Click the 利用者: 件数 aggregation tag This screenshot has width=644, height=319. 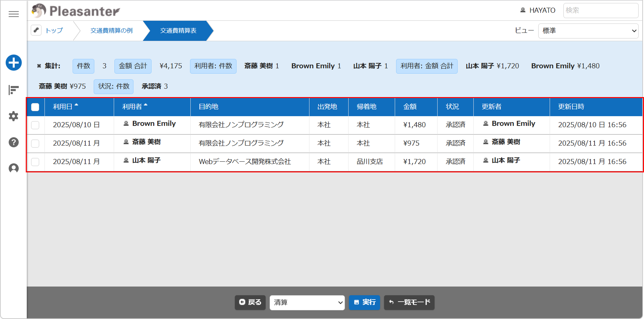(x=213, y=66)
